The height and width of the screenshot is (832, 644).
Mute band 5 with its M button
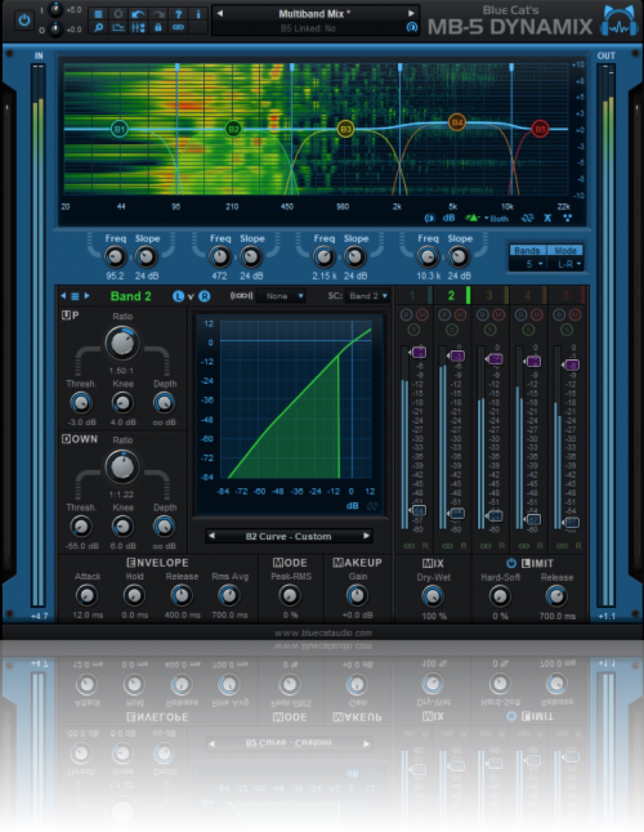(575, 315)
